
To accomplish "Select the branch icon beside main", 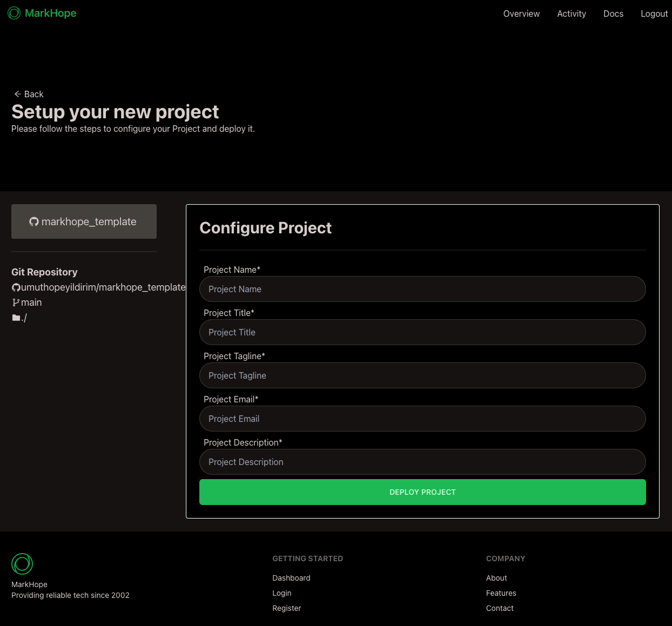I will [x=16, y=302].
